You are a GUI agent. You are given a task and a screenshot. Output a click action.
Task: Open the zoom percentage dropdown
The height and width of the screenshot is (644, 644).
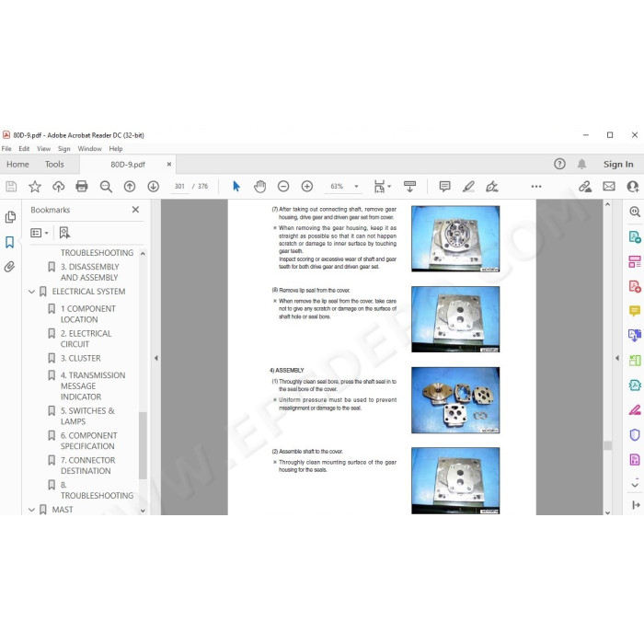tap(356, 187)
